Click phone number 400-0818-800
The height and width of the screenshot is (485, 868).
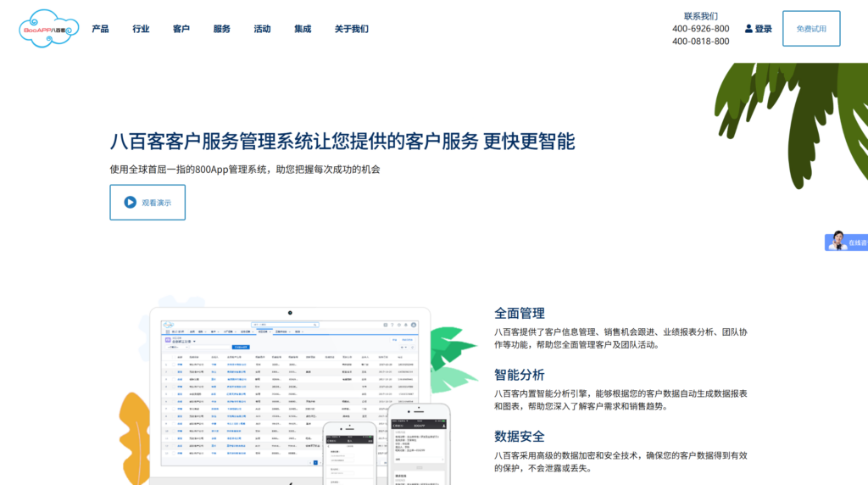[700, 42]
